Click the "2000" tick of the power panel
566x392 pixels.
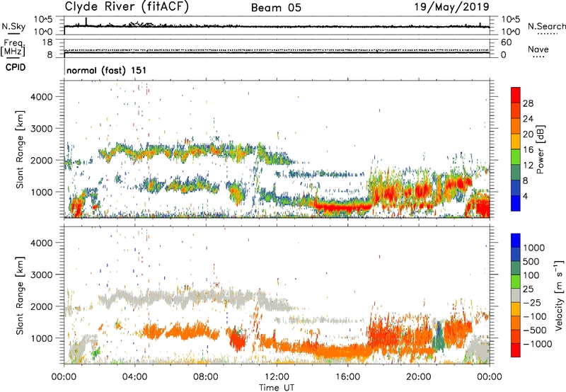[42, 160]
